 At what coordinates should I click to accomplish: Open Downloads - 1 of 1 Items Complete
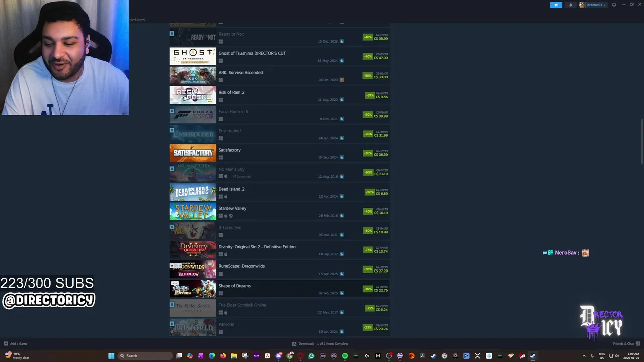click(320, 344)
